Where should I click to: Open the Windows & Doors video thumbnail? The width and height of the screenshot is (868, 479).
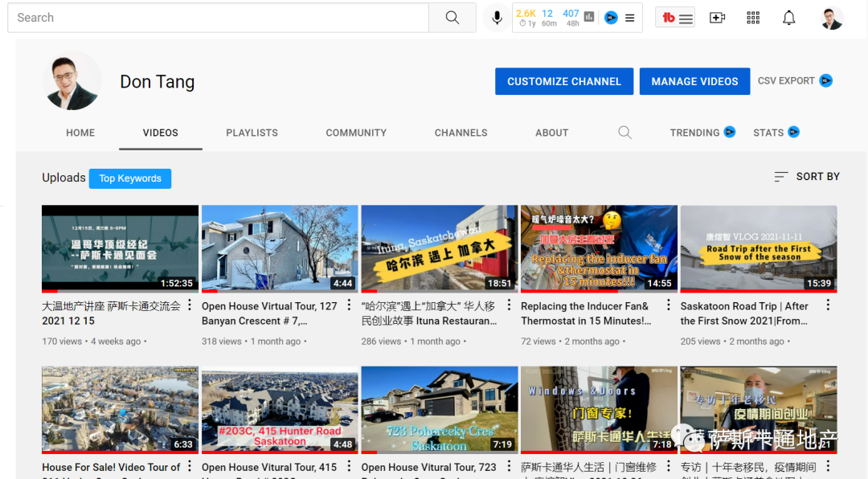point(599,410)
